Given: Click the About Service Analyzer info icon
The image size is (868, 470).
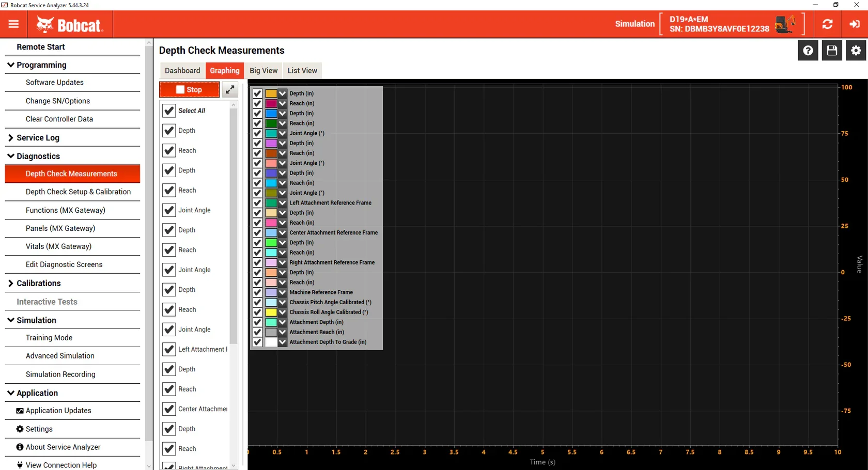Looking at the screenshot, I should tap(20, 447).
